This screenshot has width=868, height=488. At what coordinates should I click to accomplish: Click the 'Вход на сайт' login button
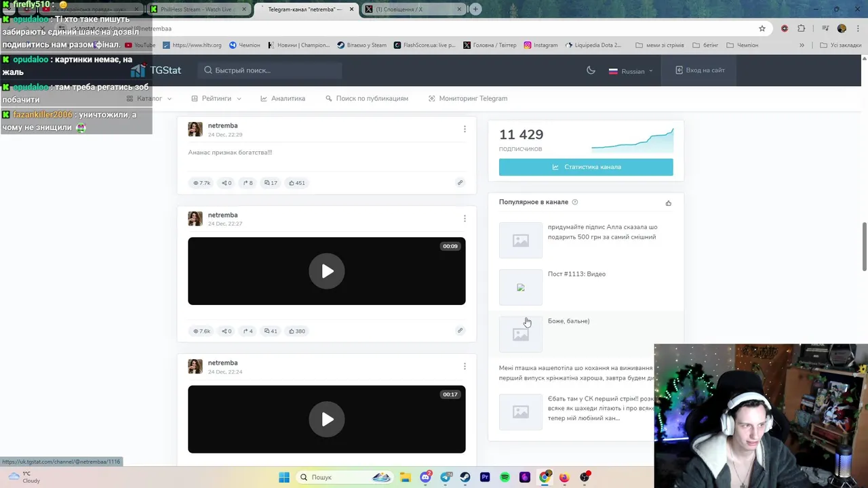pos(700,70)
